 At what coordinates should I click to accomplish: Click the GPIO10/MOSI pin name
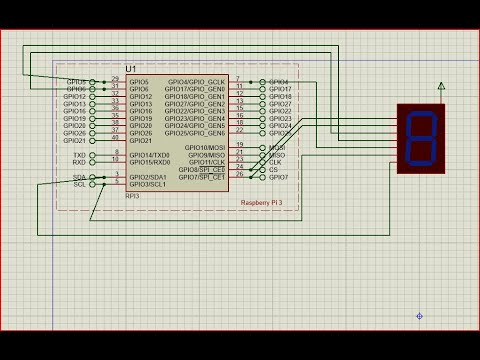click(205, 148)
